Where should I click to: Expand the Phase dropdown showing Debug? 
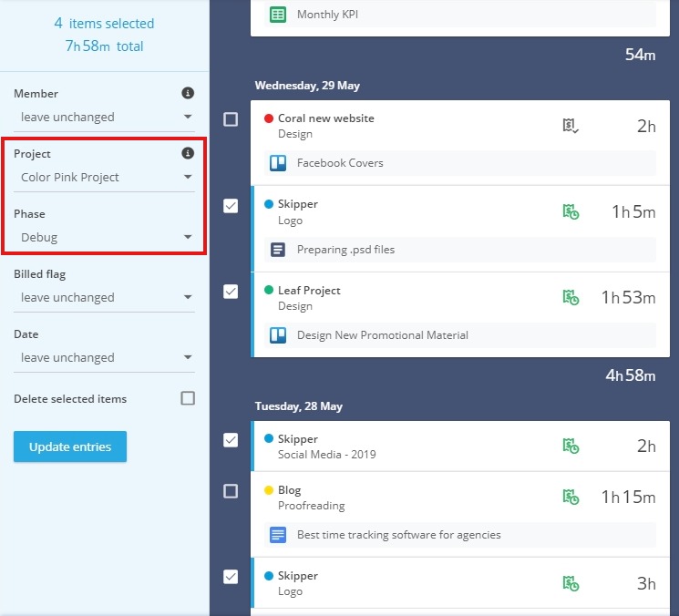[x=104, y=237]
